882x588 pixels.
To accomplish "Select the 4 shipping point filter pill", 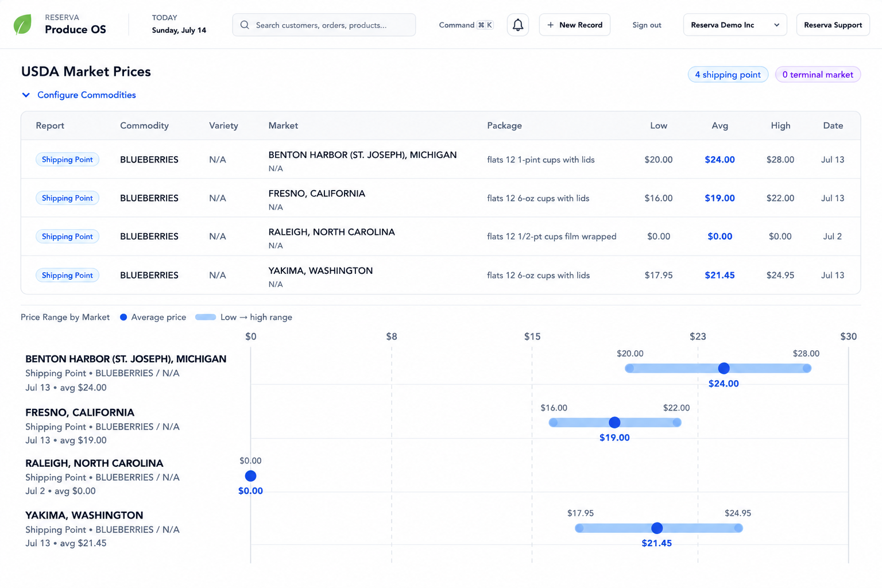I will pyautogui.click(x=728, y=75).
